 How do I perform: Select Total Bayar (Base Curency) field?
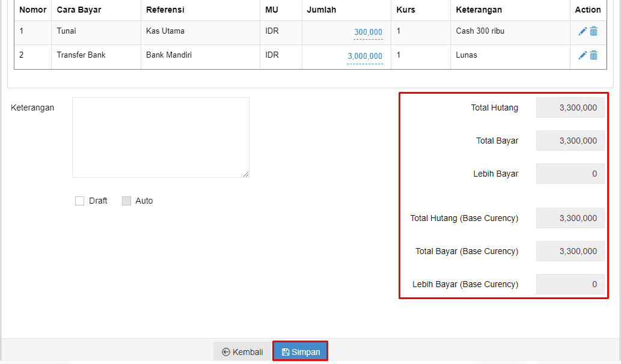point(571,251)
